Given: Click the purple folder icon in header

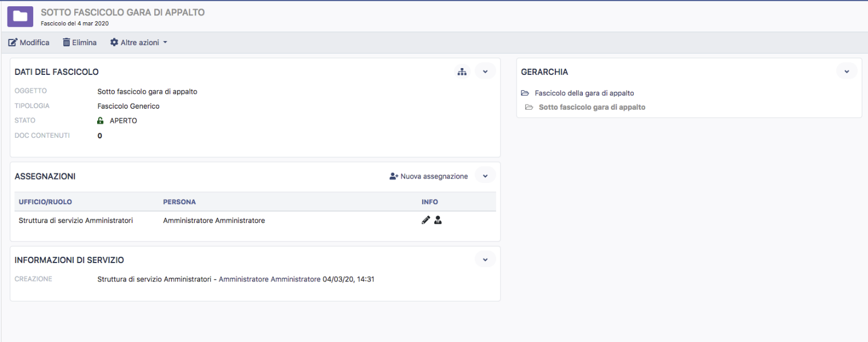Looking at the screenshot, I should pos(20,17).
